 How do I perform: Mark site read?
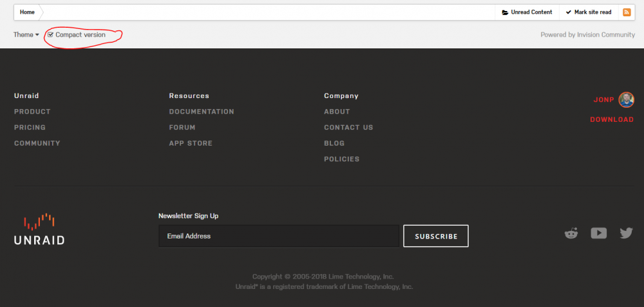(x=589, y=12)
